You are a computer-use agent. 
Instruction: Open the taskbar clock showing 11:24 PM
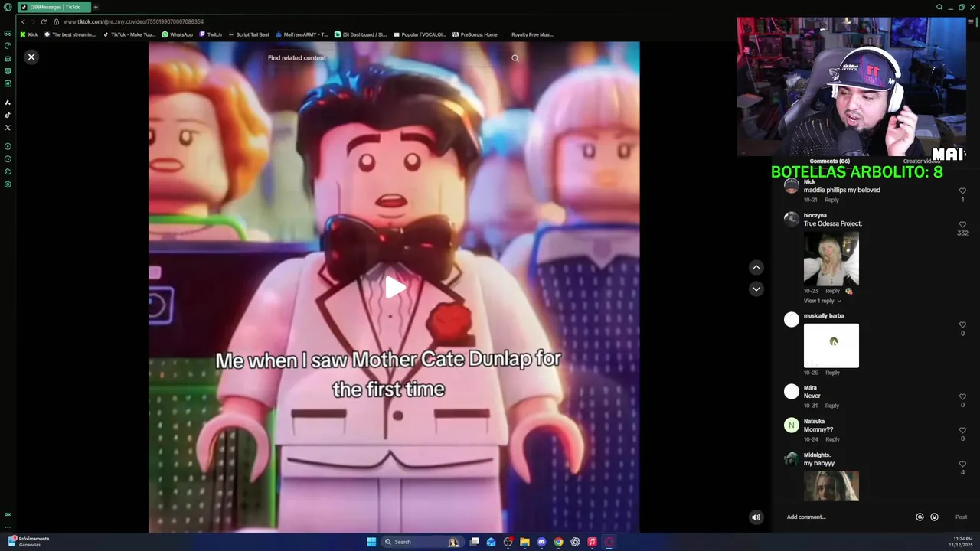[x=962, y=542]
